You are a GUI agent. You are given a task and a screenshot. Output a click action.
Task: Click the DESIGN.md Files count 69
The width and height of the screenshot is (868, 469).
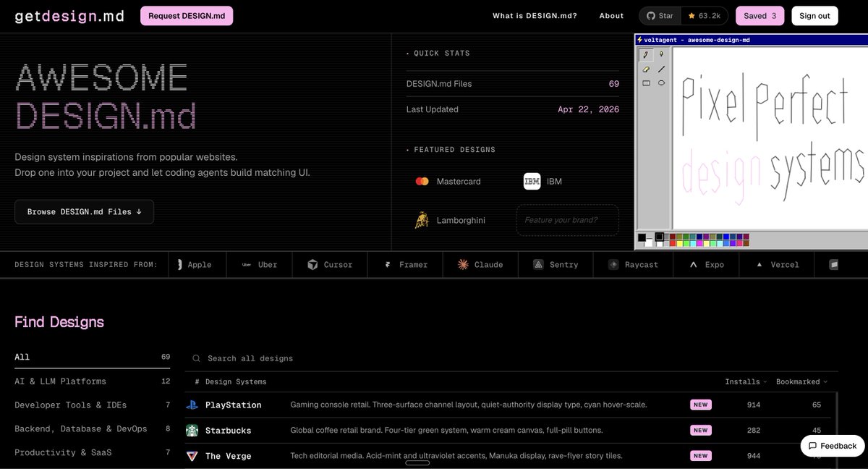pos(614,84)
